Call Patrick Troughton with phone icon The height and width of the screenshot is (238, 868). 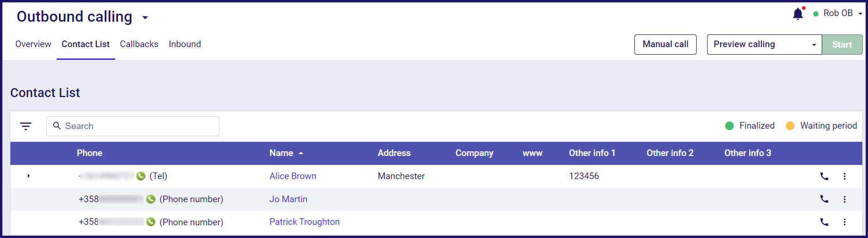(x=824, y=222)
